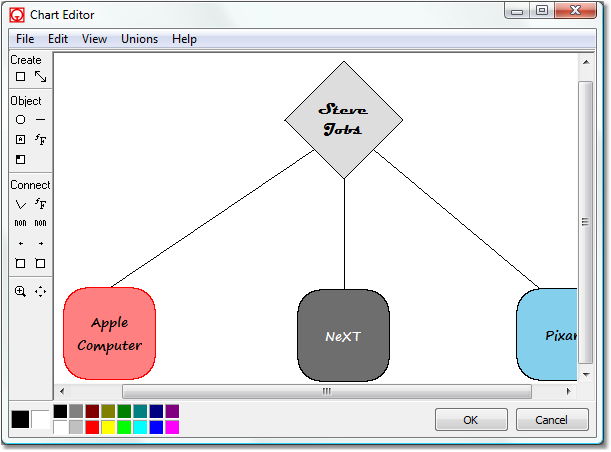Open the Help menu

tap(184, 39)
